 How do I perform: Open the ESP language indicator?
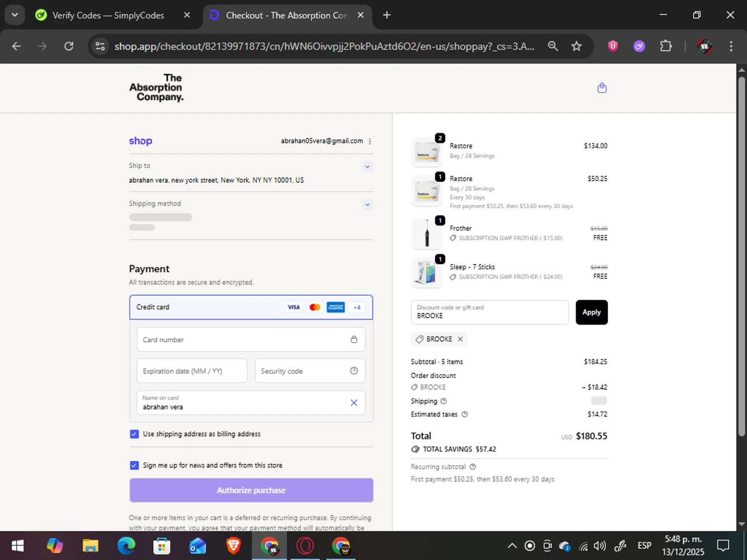coord(644,546)
